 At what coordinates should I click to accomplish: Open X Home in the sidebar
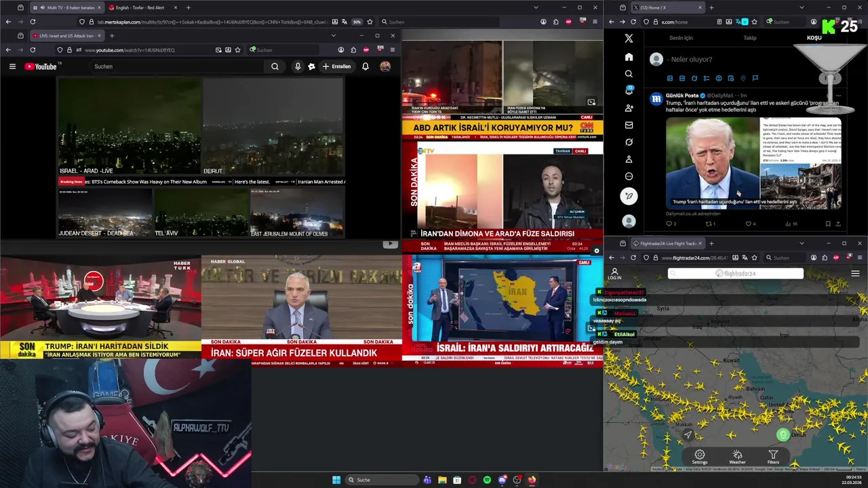pos(629,57)
